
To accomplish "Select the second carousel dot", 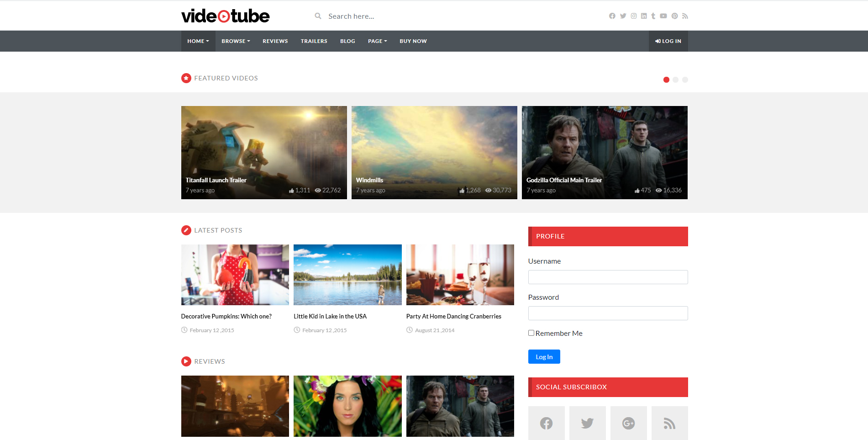I will [675, 80].
